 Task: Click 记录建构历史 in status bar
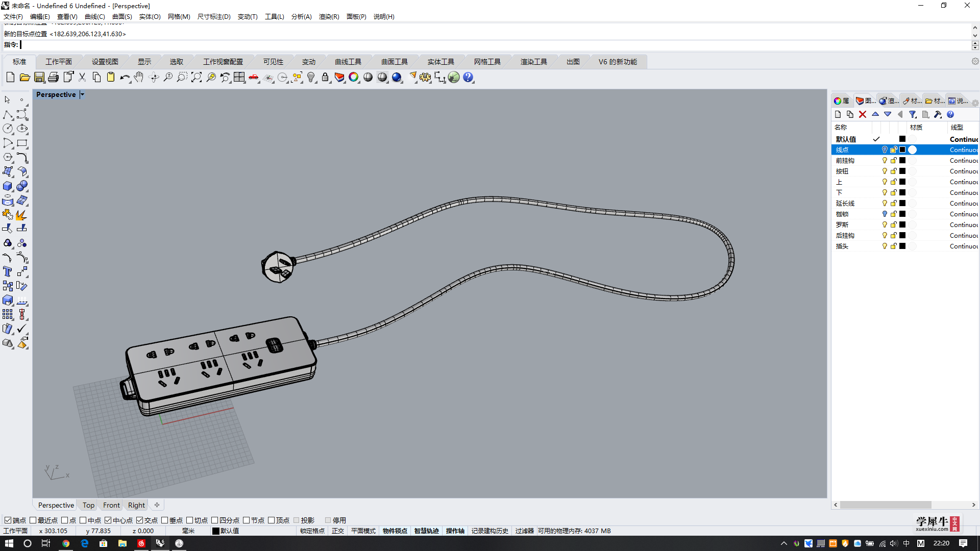(x=489, y=531)
